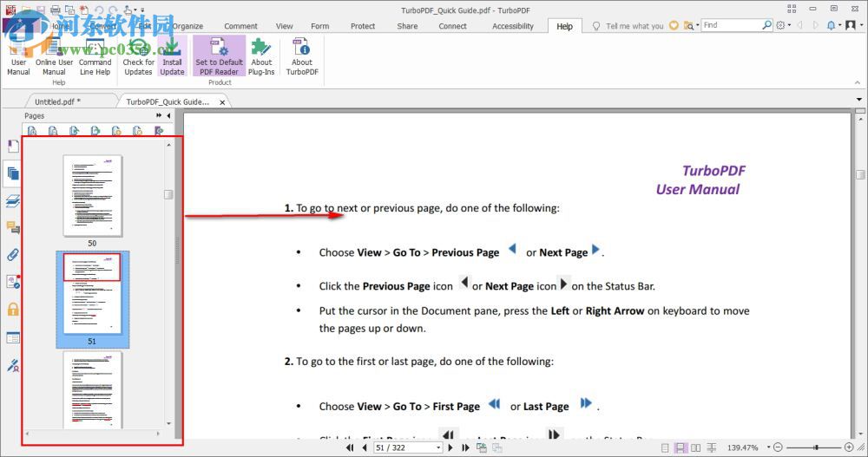868x457 pixels.
Task: Collapse the ribbon with the caret
Action: click(858, 82)
